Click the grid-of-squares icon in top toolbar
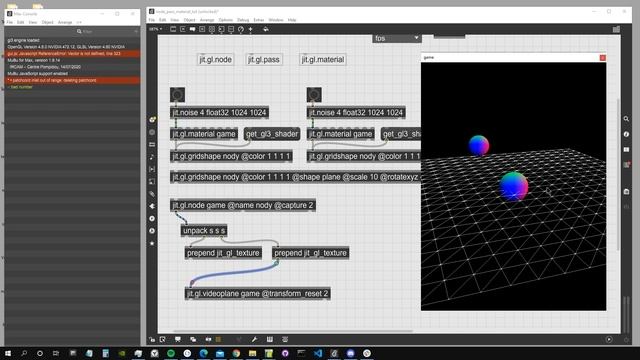 [x=212, y=29]
